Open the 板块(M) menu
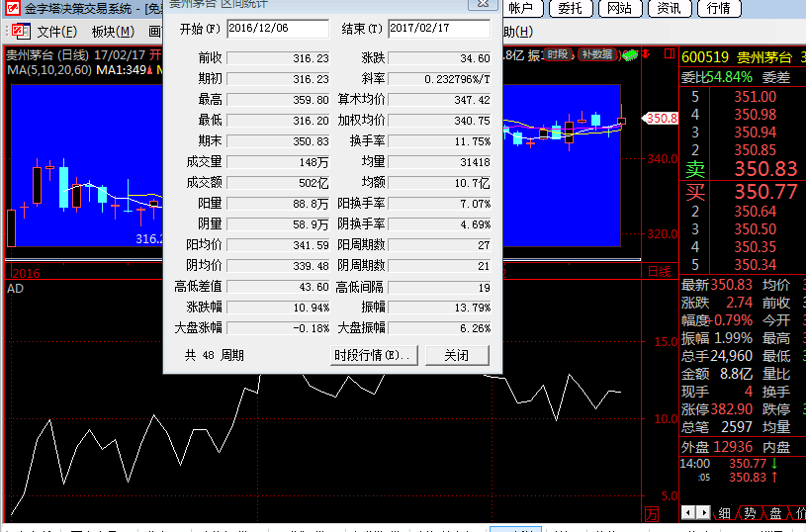 [113, 32]
